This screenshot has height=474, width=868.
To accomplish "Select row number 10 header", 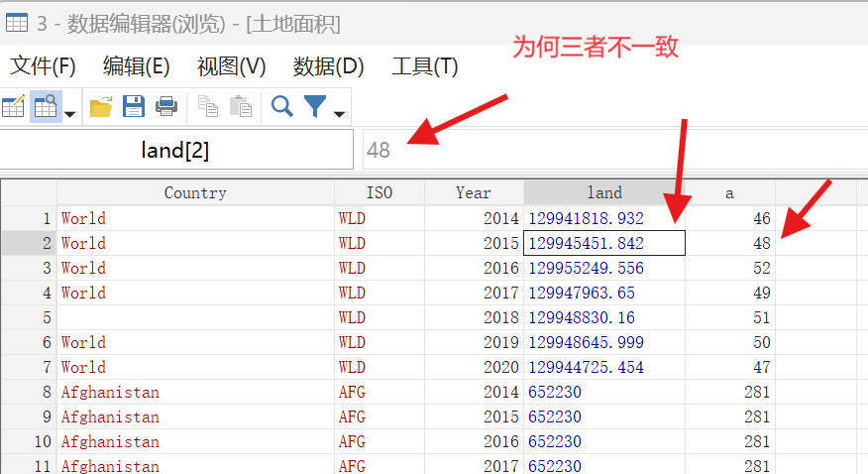I will [29, 441].
